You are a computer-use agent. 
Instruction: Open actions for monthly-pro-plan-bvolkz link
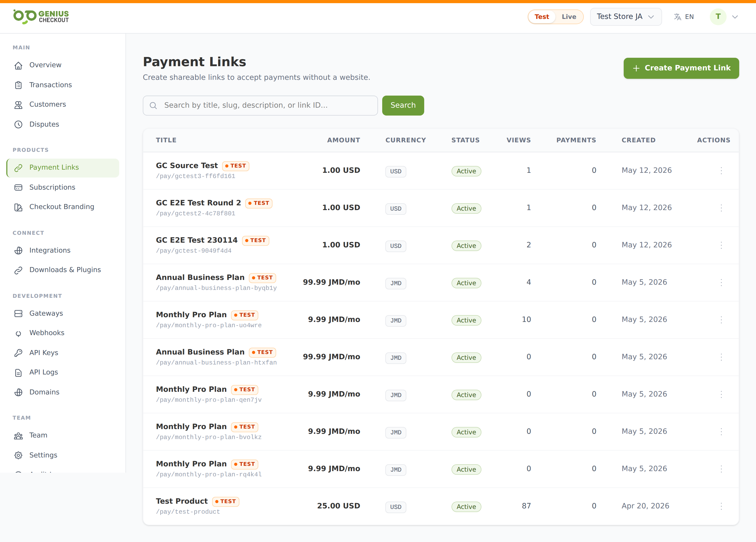pos(721,432)
